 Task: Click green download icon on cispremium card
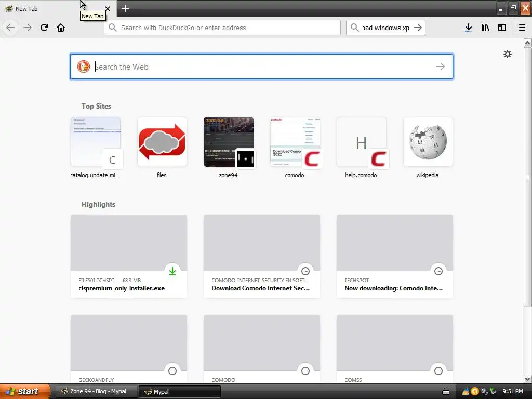(x=172, y=271)
